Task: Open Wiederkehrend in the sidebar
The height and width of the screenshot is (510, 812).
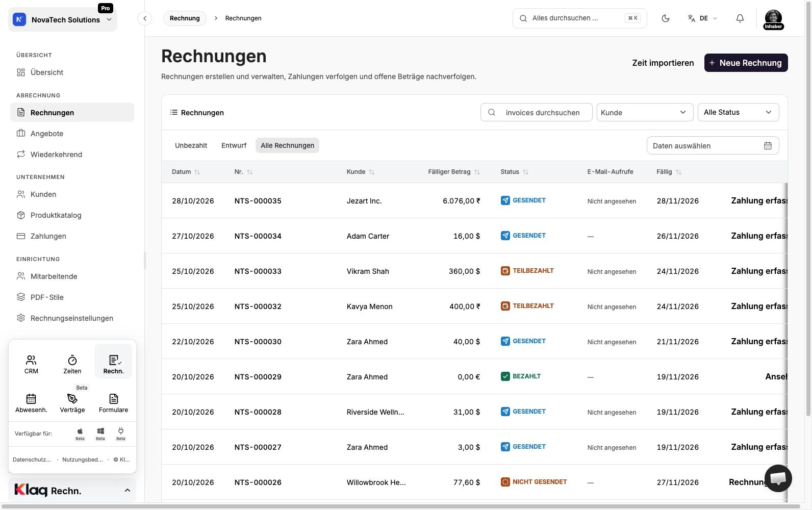Action: 72,155
